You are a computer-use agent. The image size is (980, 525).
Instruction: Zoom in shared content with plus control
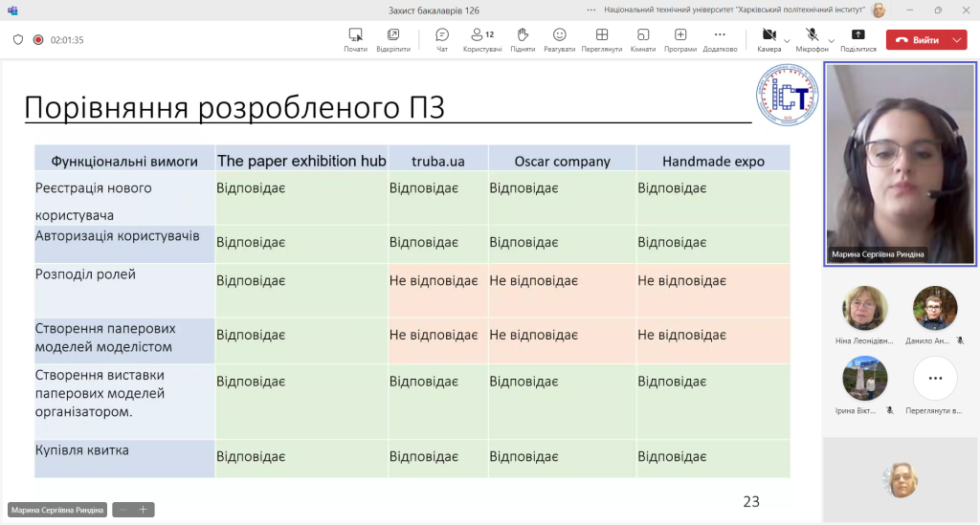pyautogui.click(x=143, y=510)
